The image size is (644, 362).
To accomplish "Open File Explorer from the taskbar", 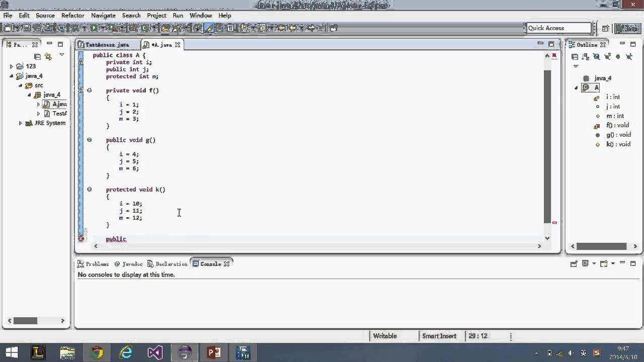I will tap(67, 352).
